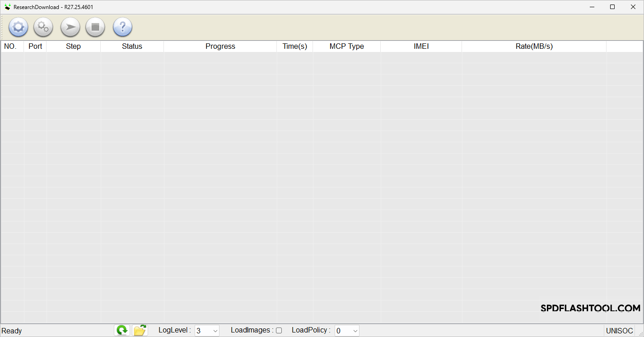Click the NO. column header
The image size is (644, 337).
(x=10, y=46)
